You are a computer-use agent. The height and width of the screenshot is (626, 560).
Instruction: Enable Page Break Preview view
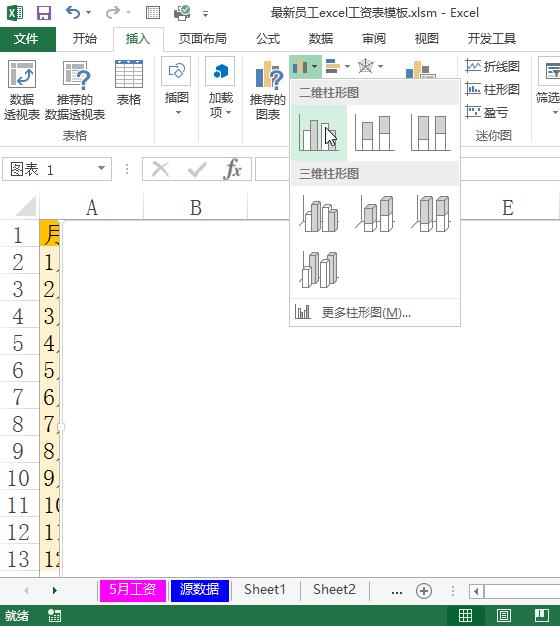tap(542, 615)
